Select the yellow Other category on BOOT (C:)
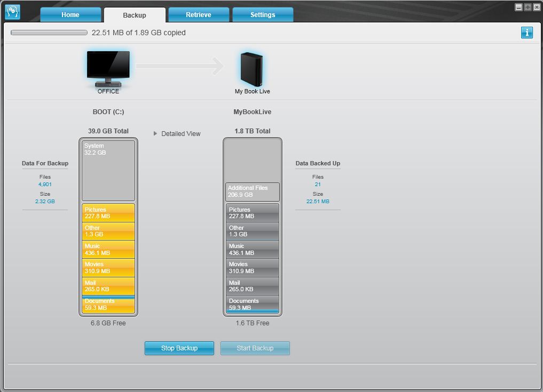543x392 pixels. click(x=108, y=231)
